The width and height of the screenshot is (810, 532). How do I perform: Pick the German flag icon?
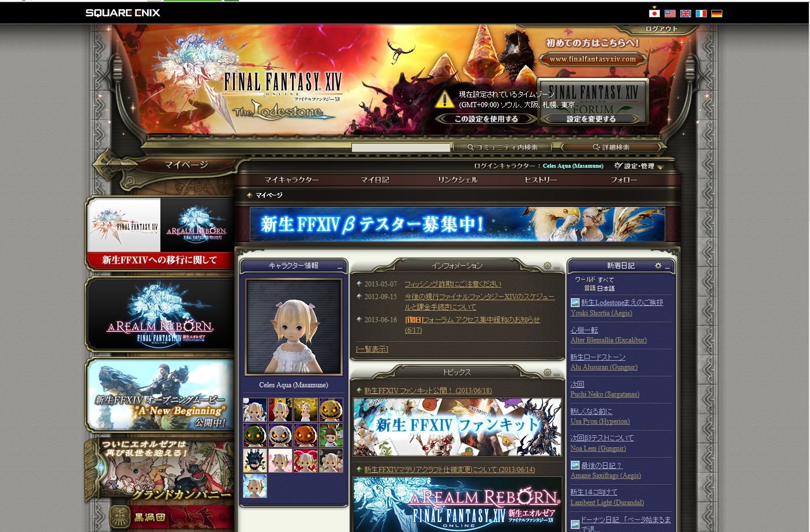click(x=717, y=13)
